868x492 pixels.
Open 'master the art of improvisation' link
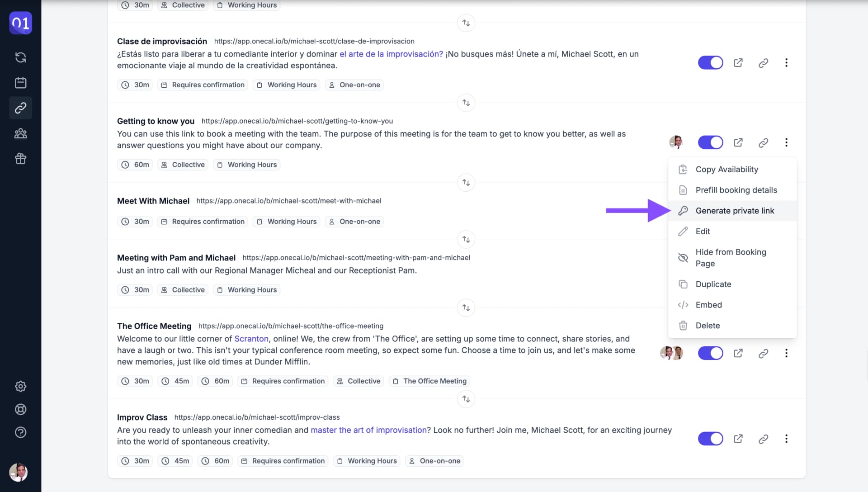[368, 430]
